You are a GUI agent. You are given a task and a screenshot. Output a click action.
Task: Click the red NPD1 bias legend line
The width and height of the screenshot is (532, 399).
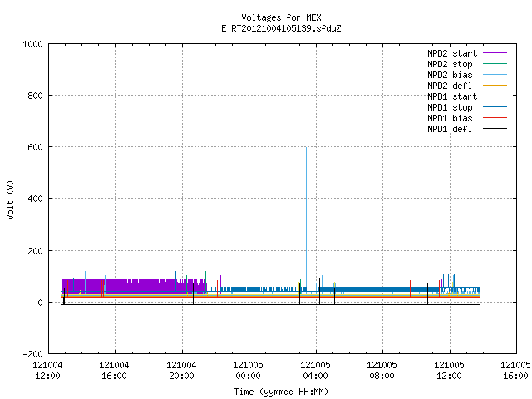[495, 118]
